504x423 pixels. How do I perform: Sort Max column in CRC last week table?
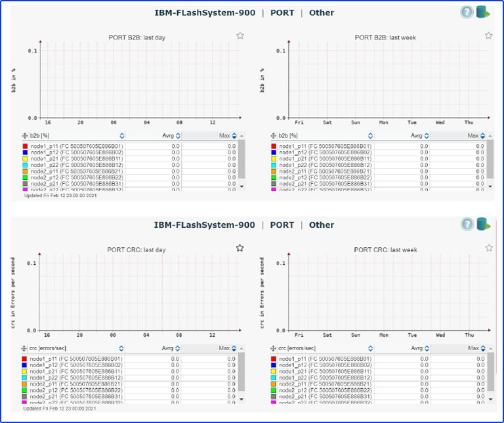pyautogui.click(x=483, y=348)
